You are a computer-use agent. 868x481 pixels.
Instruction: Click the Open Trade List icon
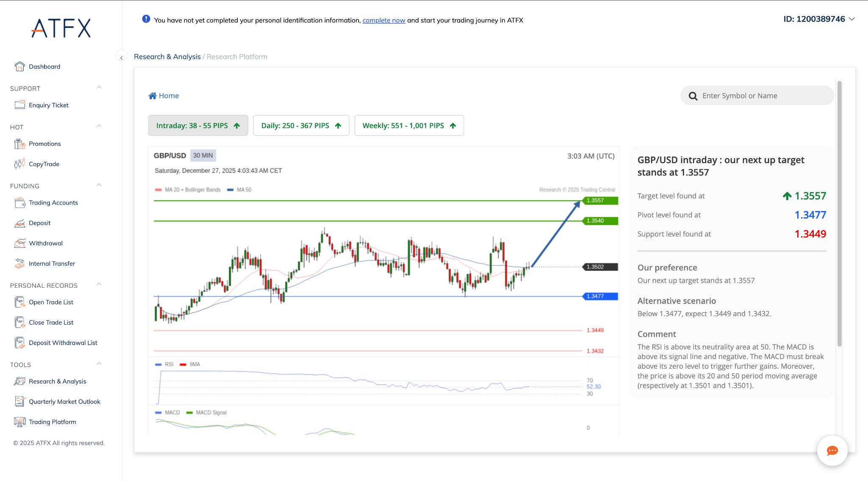[x=19, y=302]
